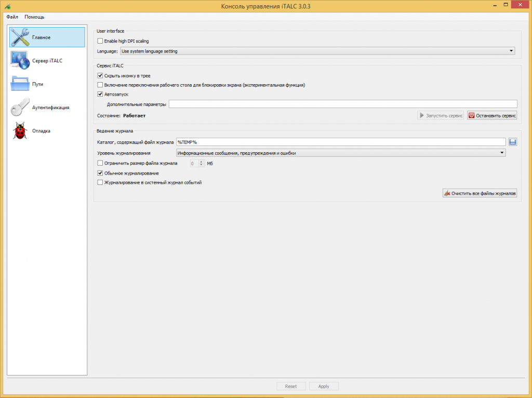Open the Отладка ladybug section

pyautogui.click(x=47, y=131)
